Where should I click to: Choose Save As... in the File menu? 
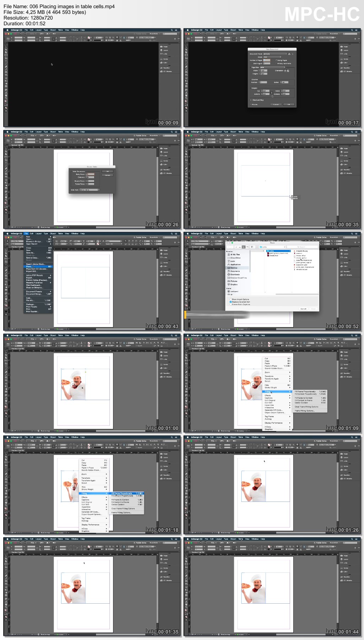(38, 253)
